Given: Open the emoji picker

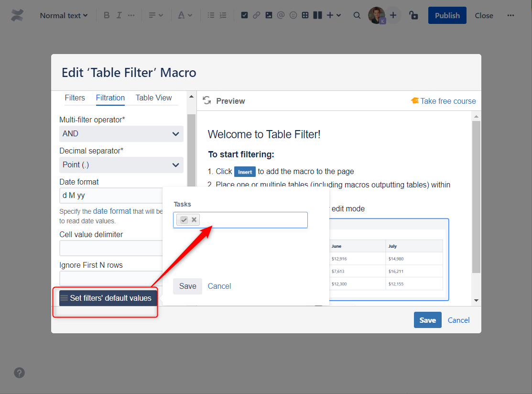Looking at the screenshot, I should pyautogui.click(x=293, y=15).
